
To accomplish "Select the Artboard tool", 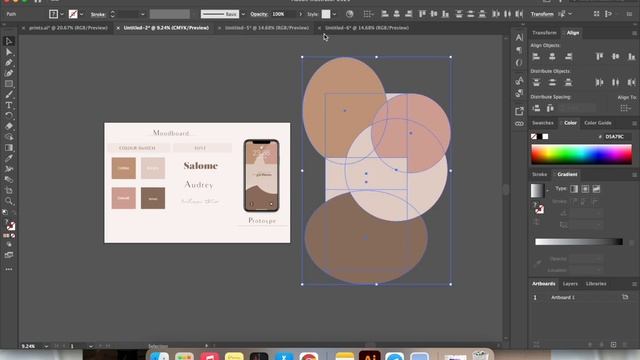I will (9, 190).
